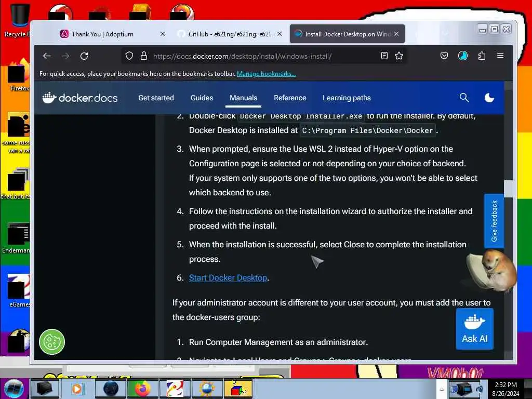This screenshot has height=399, width=532.
Task: Reload the Docker docs page
Action: click(x=84, y=56)
